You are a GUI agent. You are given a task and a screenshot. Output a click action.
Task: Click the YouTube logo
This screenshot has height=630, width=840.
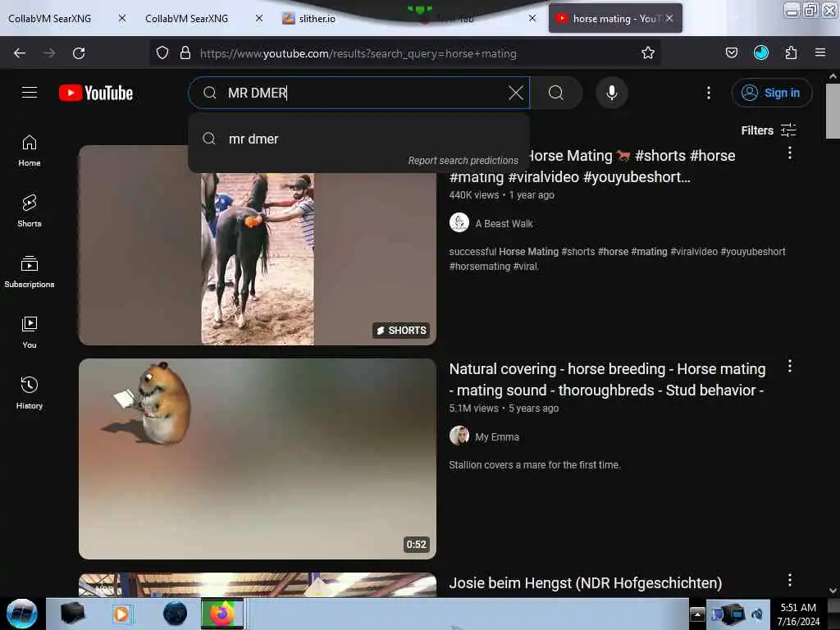tap(96, 93)
